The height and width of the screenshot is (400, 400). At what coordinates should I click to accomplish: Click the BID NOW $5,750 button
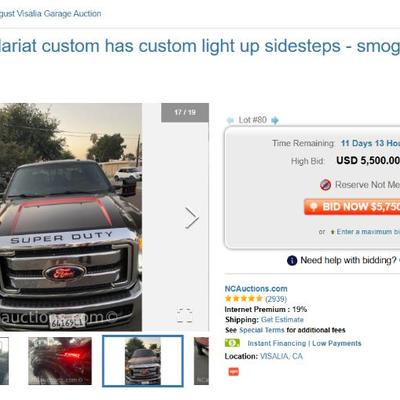352,207
